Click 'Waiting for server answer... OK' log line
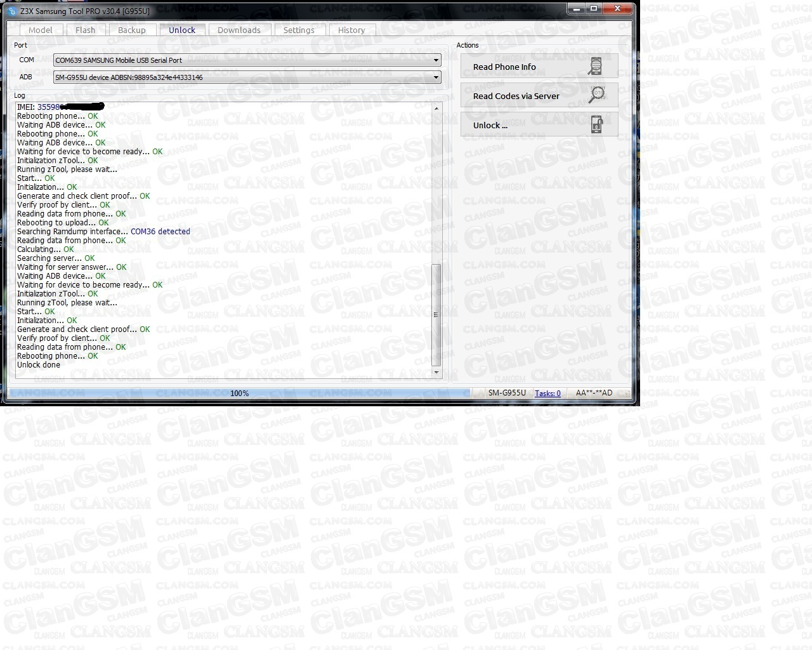812x650 pixels. (x=72, y=267)
